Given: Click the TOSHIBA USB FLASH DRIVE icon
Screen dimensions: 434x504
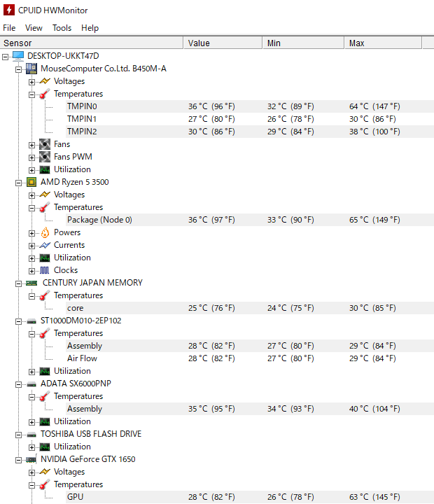Looking at the screenshot, I should (x=31, y=434).
